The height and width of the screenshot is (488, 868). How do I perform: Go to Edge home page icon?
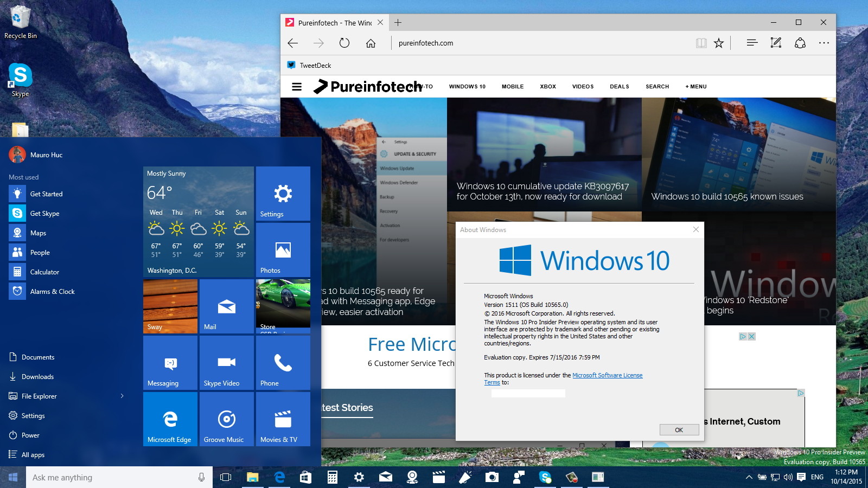click(x=371, y=43)
